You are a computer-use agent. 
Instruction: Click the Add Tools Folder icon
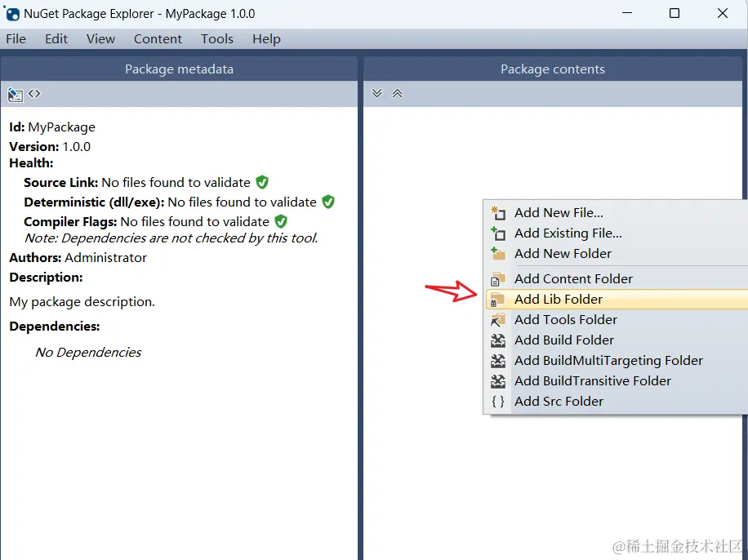[x=498, y=320]
